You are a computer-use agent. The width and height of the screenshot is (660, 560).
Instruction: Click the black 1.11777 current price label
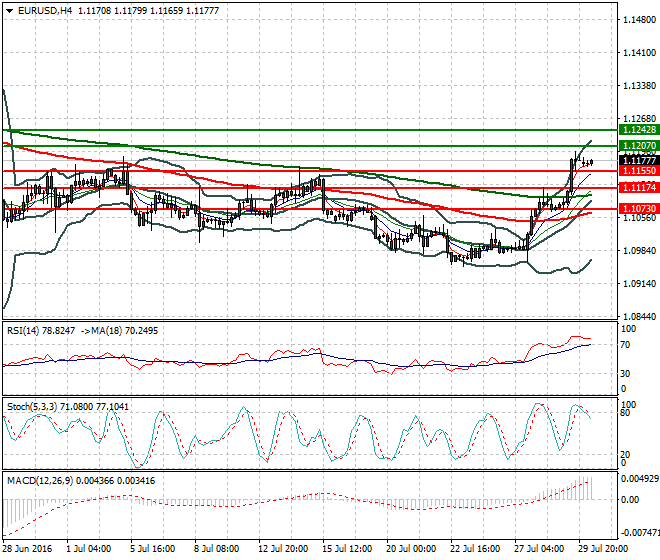tap(639, 160)
